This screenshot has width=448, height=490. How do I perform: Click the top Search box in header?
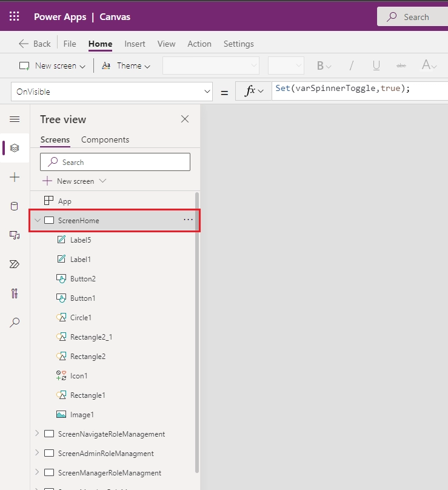[x=412, y=16]
